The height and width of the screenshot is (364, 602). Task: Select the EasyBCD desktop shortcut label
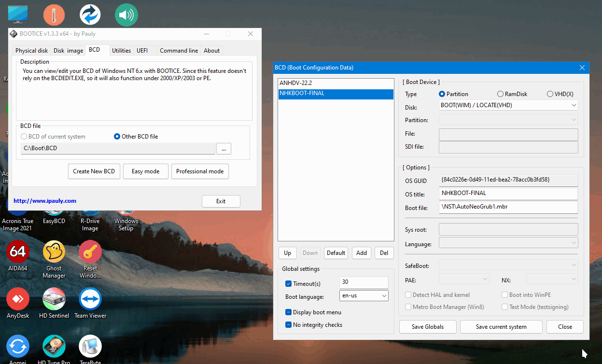click(54, 221)
